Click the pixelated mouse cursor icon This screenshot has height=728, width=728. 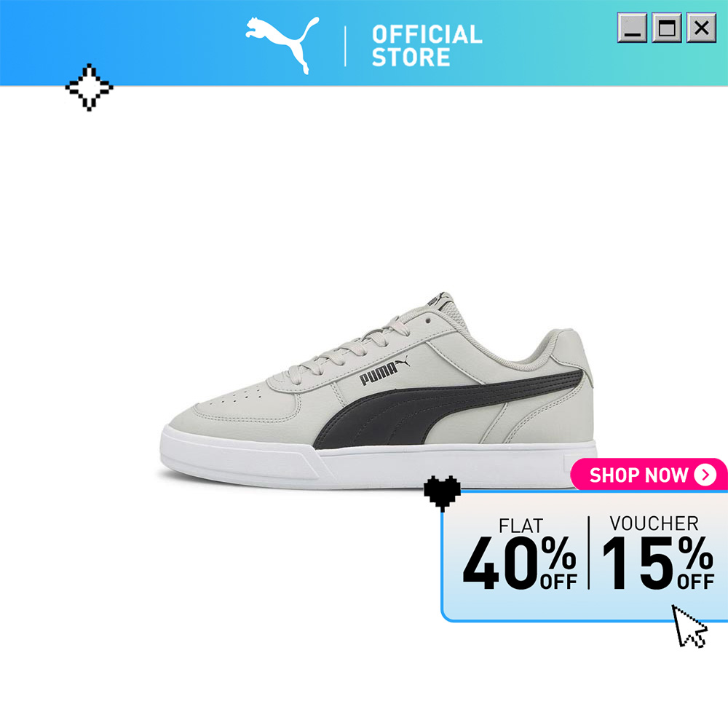tap(689, 626)
